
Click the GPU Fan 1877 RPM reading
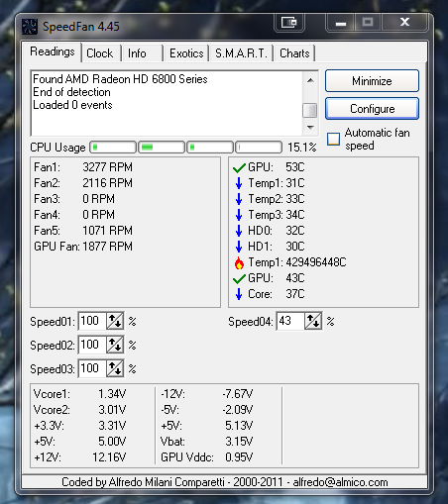pos(83,247)
